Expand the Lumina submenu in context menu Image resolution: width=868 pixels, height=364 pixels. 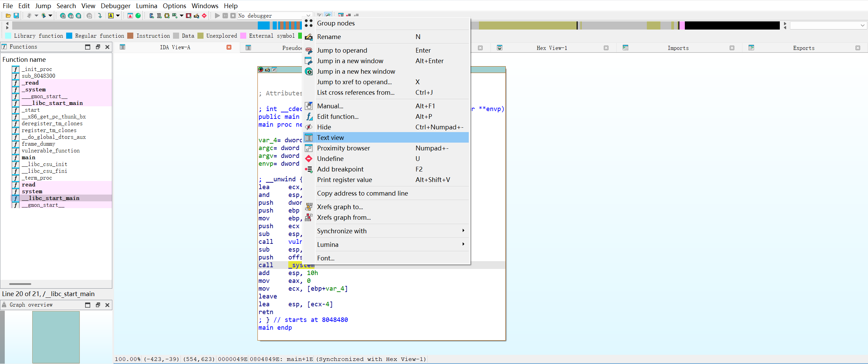[387, 244]
